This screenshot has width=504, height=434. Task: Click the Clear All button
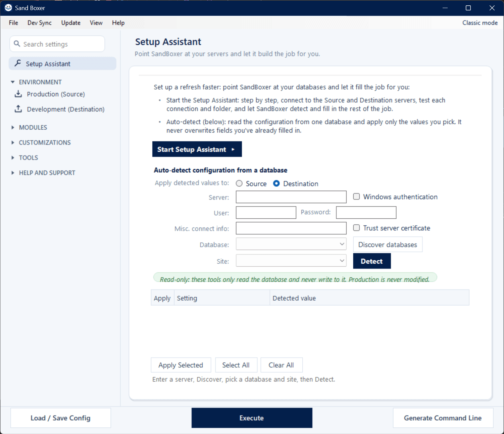[282, 365]
